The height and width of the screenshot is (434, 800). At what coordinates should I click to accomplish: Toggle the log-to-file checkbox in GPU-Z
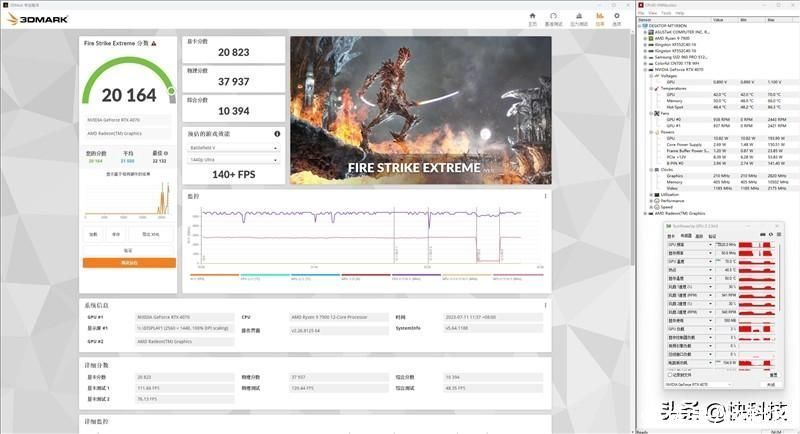coord(670,375)
